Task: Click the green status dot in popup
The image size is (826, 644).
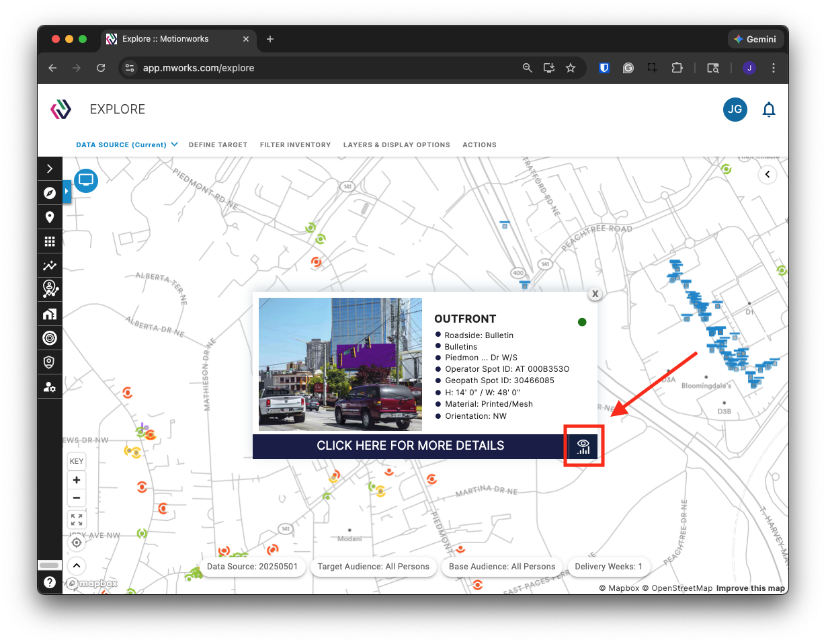Action: coord(582,322)
